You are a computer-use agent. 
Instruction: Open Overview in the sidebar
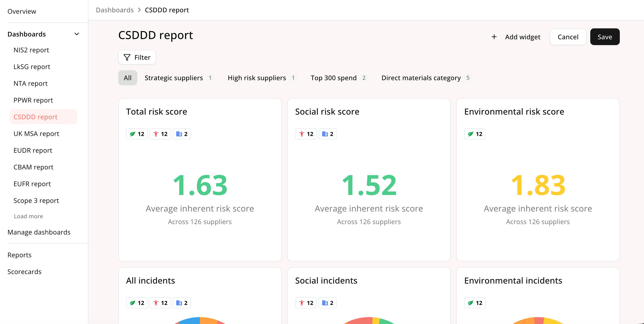pyautogui.click(x=22, y=11)
